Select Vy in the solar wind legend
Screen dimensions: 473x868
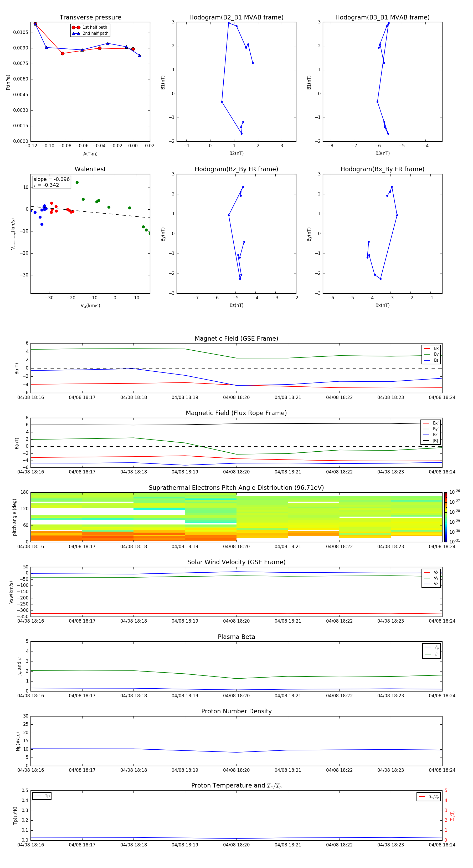431,578
